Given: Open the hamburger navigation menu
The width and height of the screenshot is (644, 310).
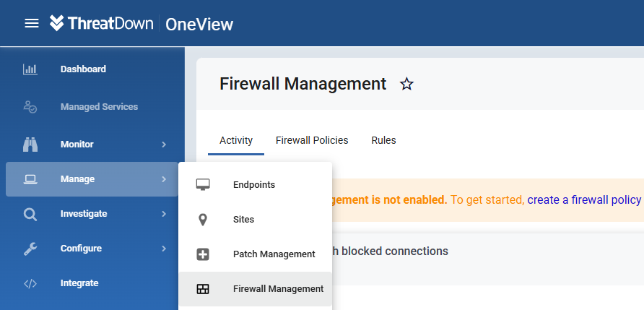Looking at the screenshot, I should [x=32, y=23].
